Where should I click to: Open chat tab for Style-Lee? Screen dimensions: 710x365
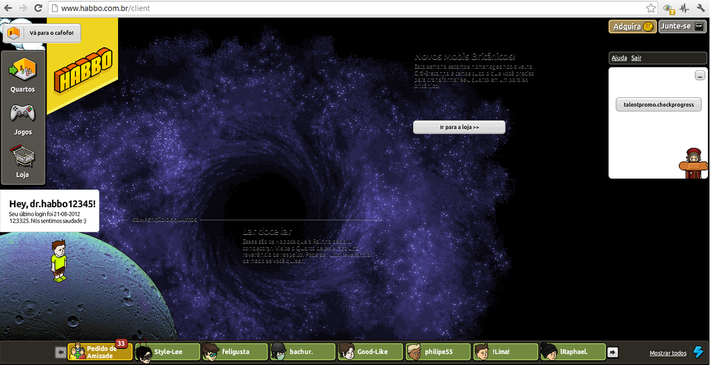coord(168,352)
